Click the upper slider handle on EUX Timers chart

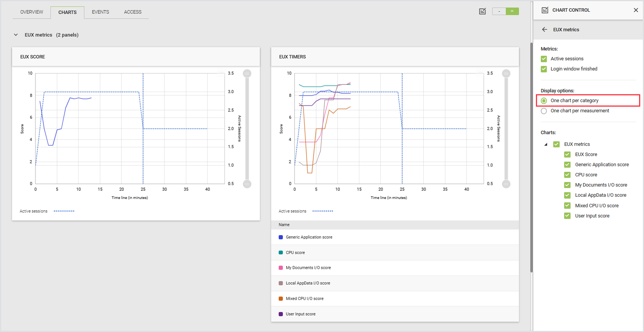(x=506, y=73)
